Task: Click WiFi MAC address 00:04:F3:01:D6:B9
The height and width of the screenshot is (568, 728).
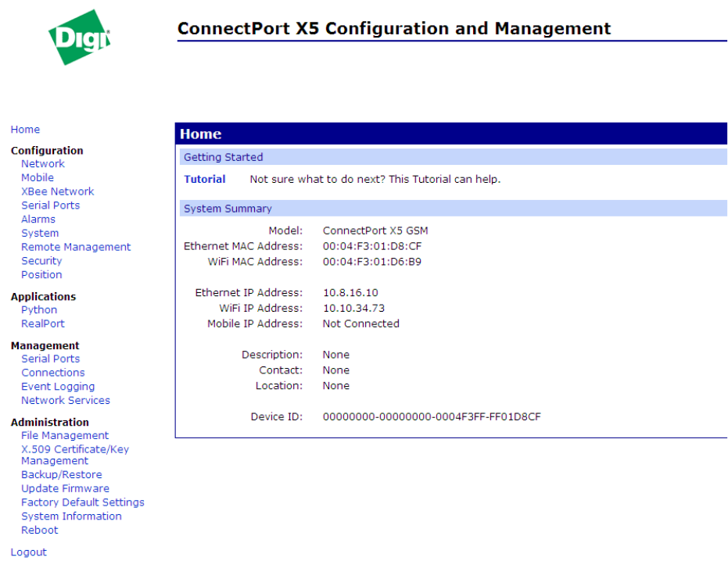Action: tap(372, 263)
